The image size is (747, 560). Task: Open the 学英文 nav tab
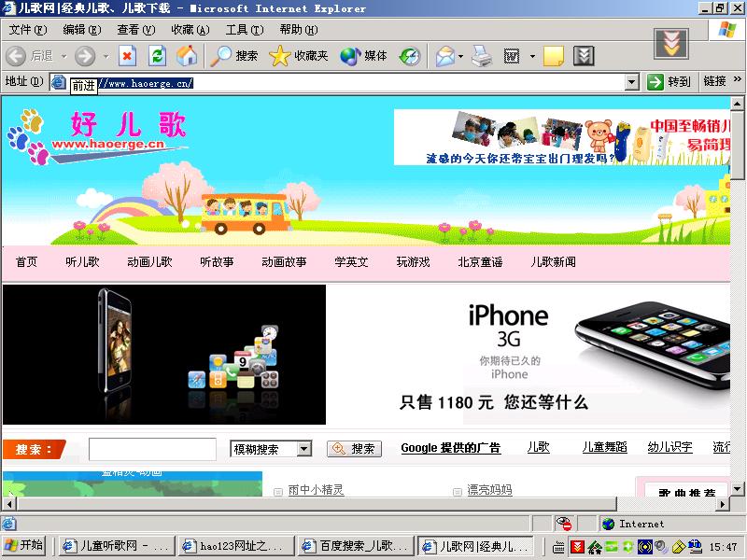coord(351,262)
